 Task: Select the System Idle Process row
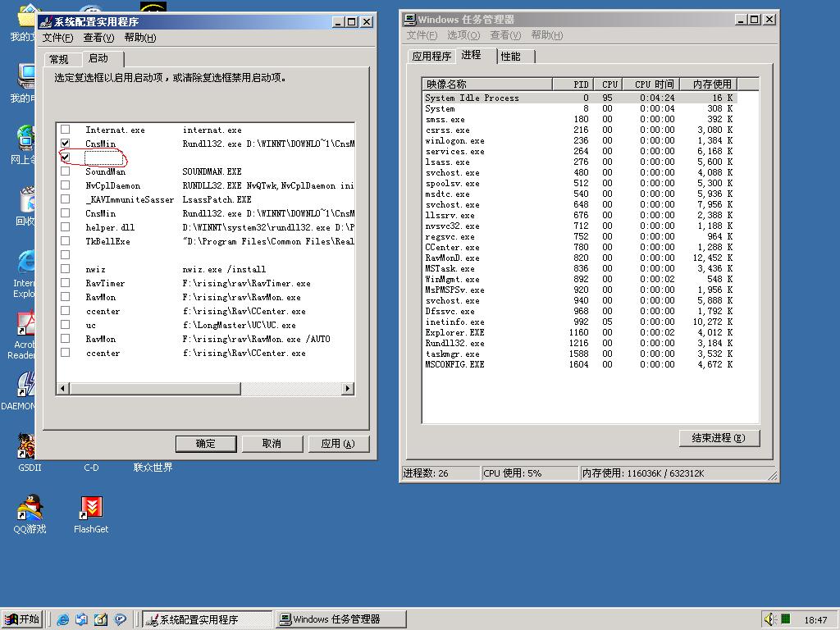pyautogui.click(x=580, y=98)
